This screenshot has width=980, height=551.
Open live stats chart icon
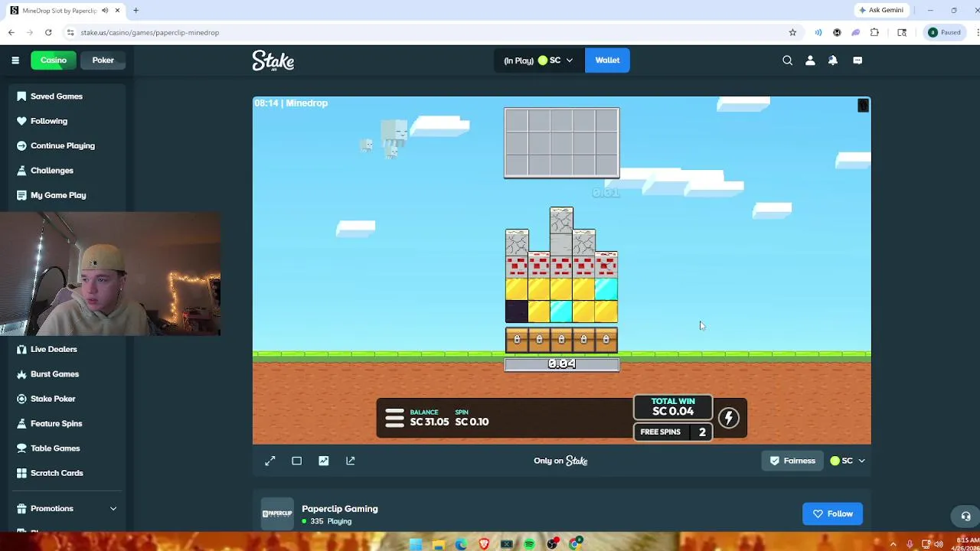(324, 461)
